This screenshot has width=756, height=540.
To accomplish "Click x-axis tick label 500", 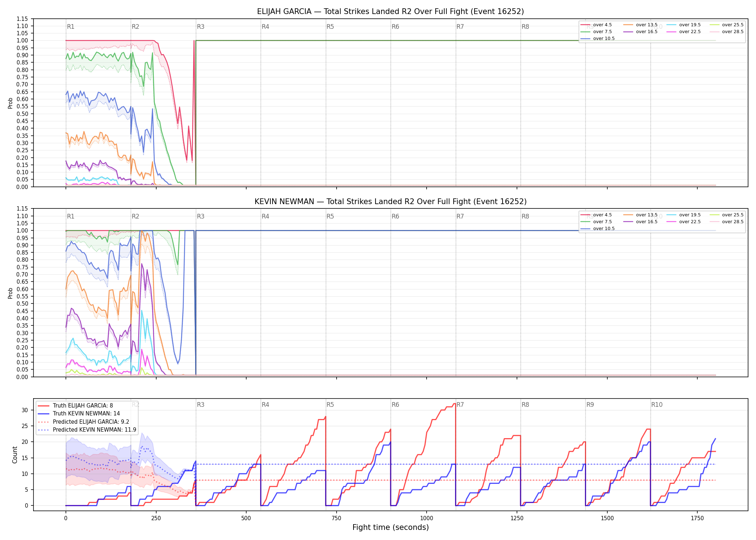I will click(246, 518).
